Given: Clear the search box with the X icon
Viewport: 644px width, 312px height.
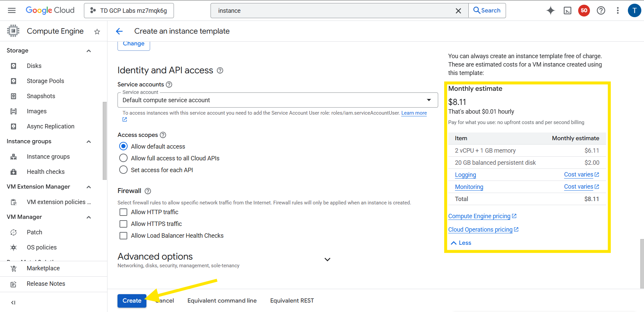Looking at the screenshot, I should (x=458, y=11).
